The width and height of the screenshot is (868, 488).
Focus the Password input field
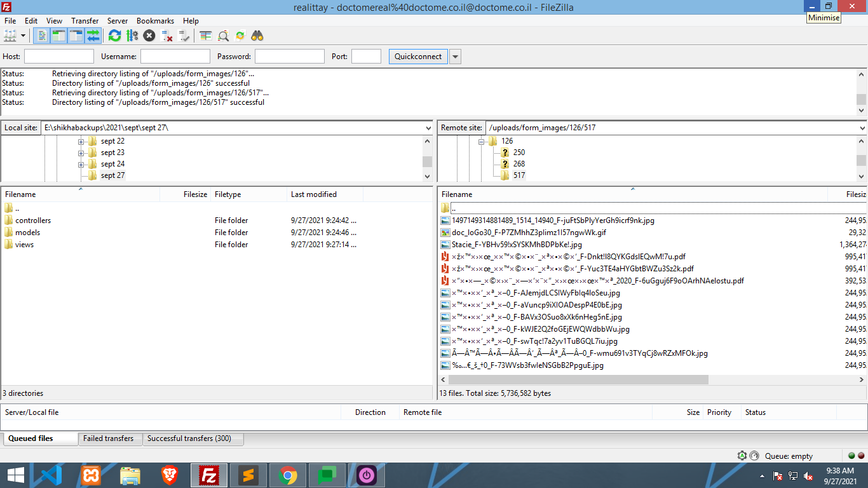290,57
